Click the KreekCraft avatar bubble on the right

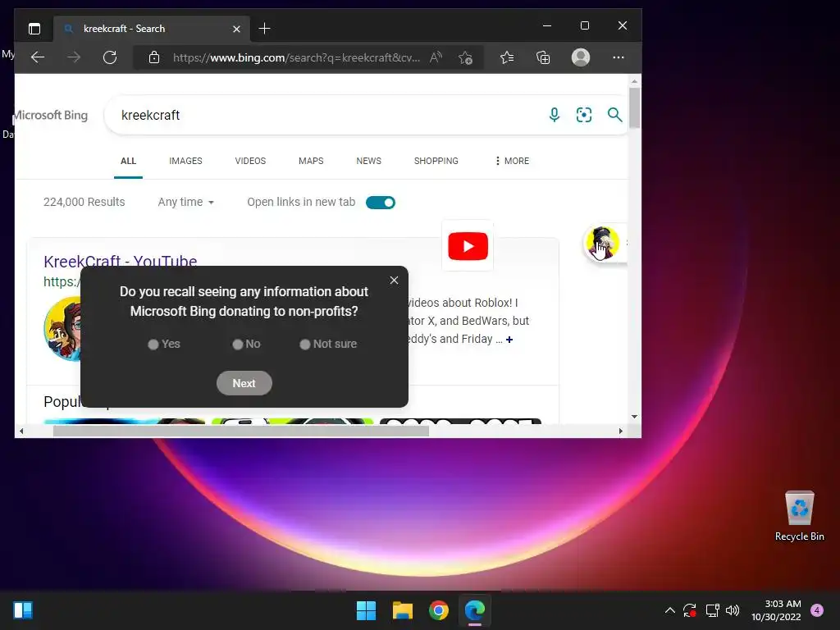pos(602,243)
